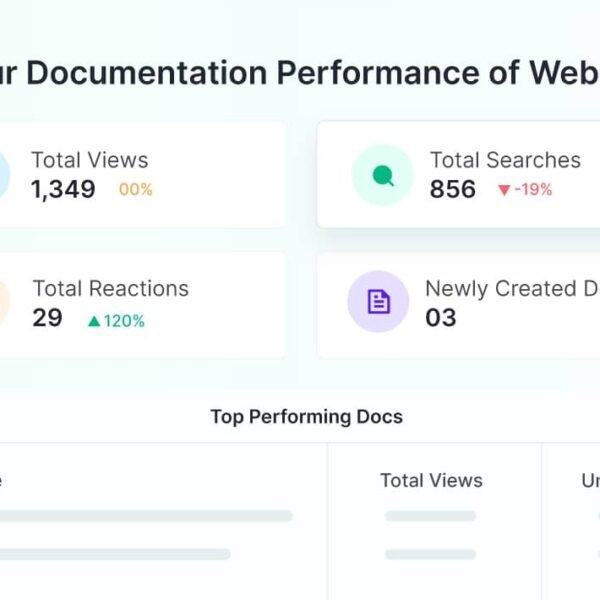
Task: Click the green up arrow beside 120%
Action: click(94, 321)
